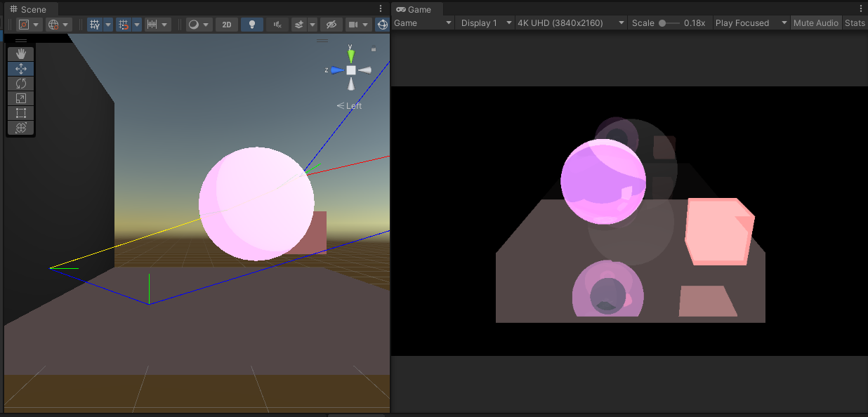
Task: Click the Stats button
Action: (855, 23)
